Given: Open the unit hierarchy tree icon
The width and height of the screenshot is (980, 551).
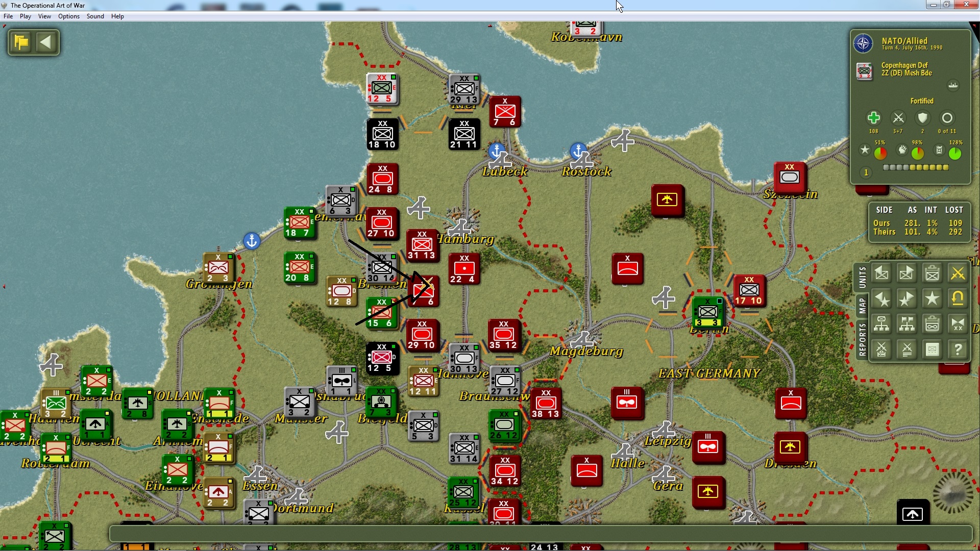Looking at the screenshot, I should tap(881, 324).
